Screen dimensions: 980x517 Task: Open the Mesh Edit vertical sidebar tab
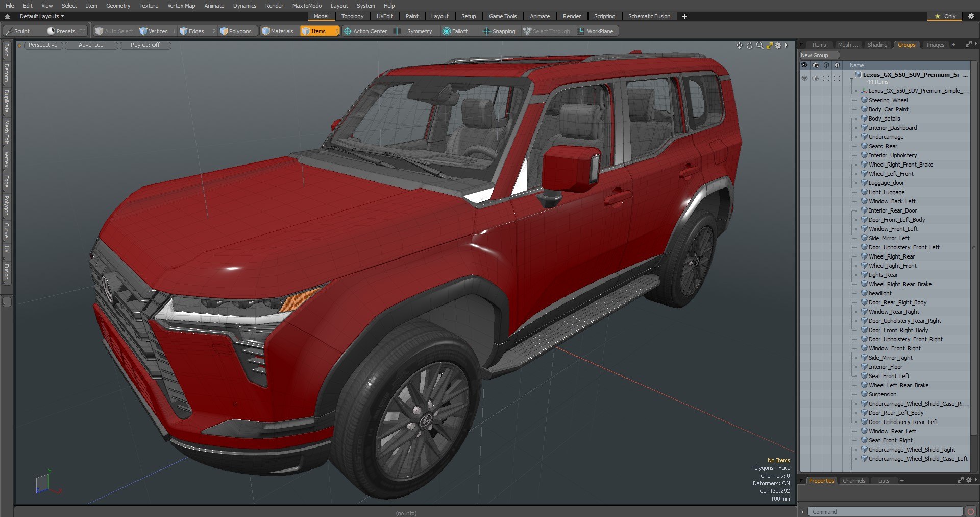click(7, 132)
